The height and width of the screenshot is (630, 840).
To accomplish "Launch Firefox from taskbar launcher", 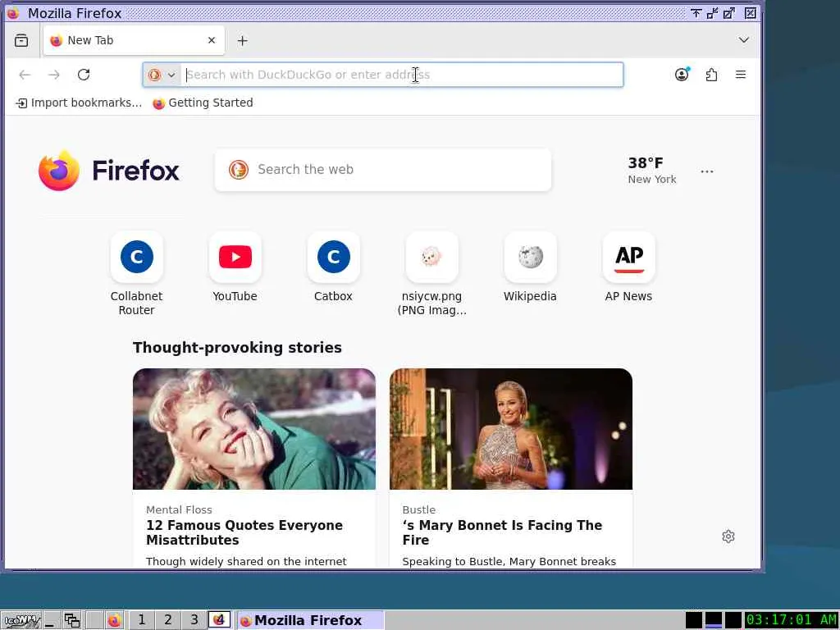I will tap(114, 620).
